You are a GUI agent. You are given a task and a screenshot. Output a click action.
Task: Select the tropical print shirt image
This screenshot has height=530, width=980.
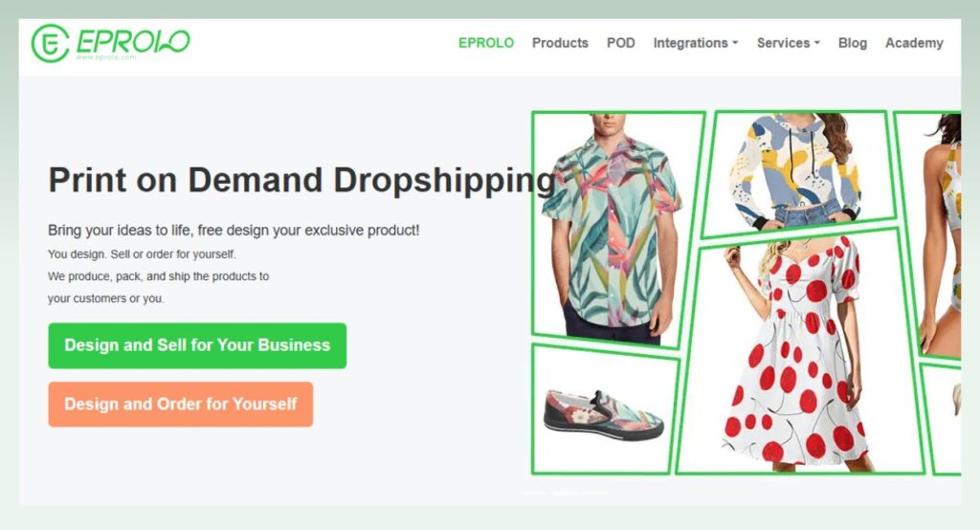tap(617, 229)
